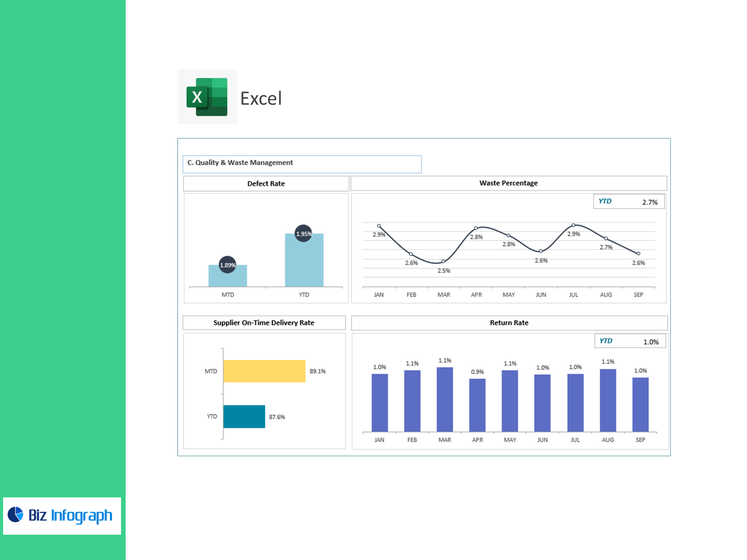Select the MAR return rate bar

(445, 399)
